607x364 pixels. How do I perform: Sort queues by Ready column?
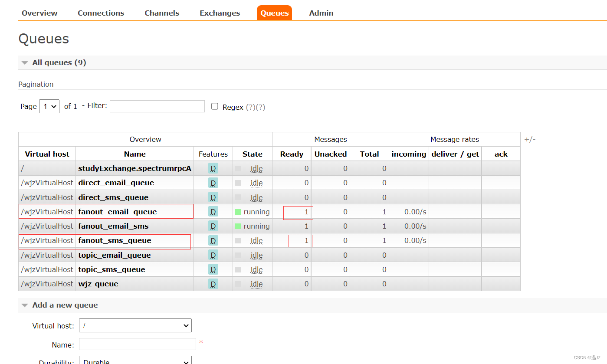[292, 154]
